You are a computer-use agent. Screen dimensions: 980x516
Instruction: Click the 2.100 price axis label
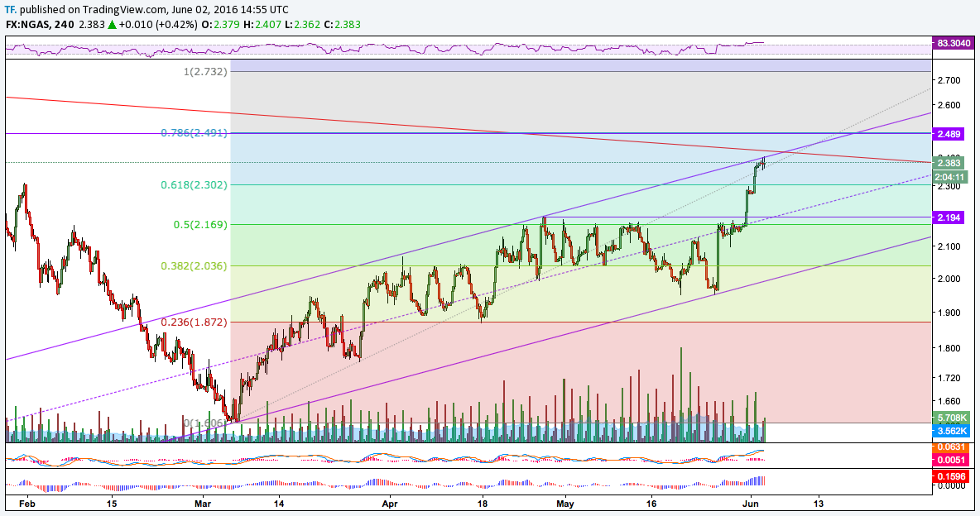point(949,246)
